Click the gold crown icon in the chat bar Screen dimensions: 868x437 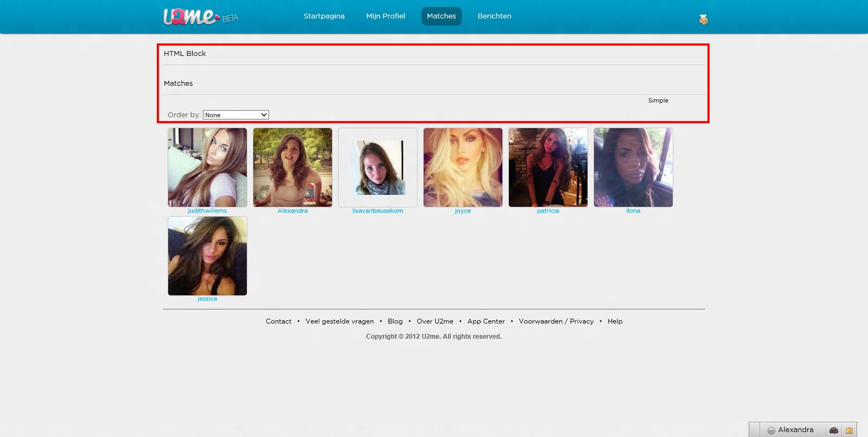pyautogui.click(x=849, y=430)
